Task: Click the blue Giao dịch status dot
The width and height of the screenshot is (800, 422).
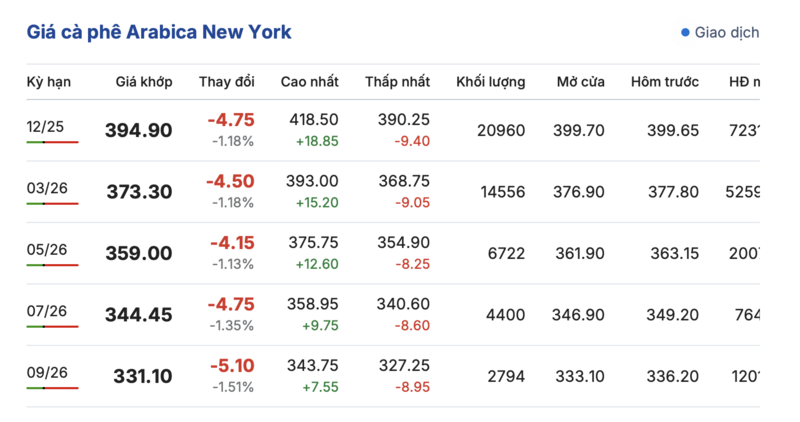Action: click(x=685, y=32)
